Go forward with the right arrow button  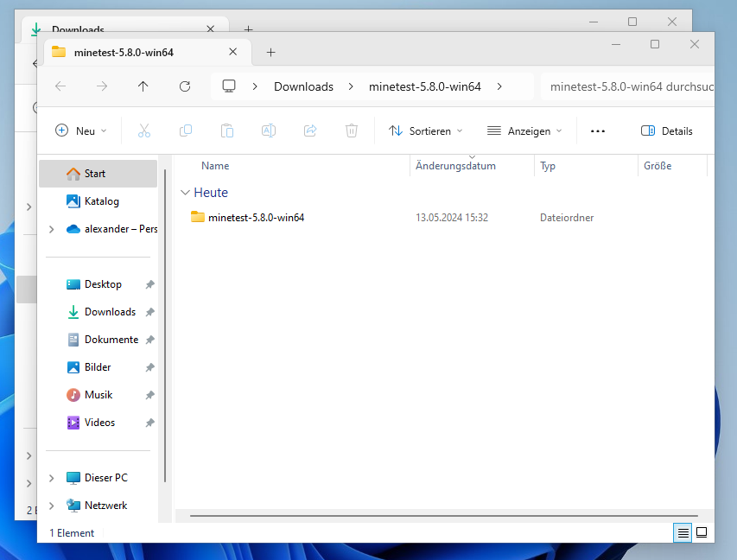point(102,86)
